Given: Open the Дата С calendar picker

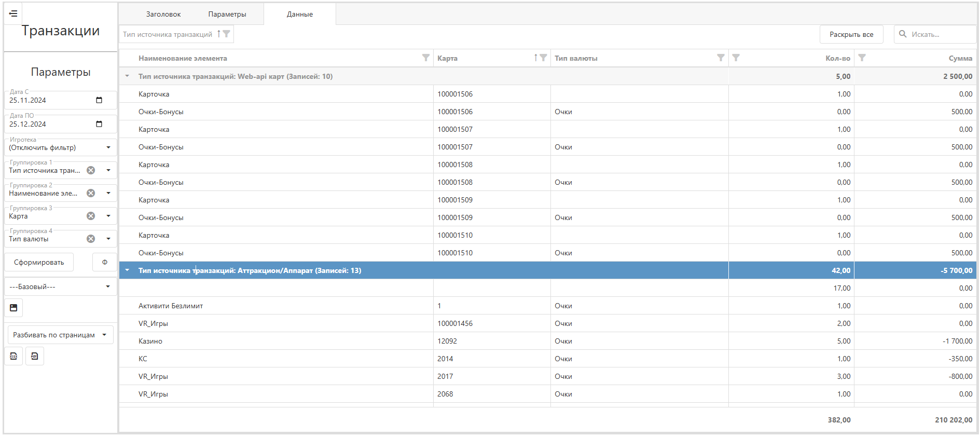Looking at the screenshot, I should pyautogui.click(x=99, y=100).
